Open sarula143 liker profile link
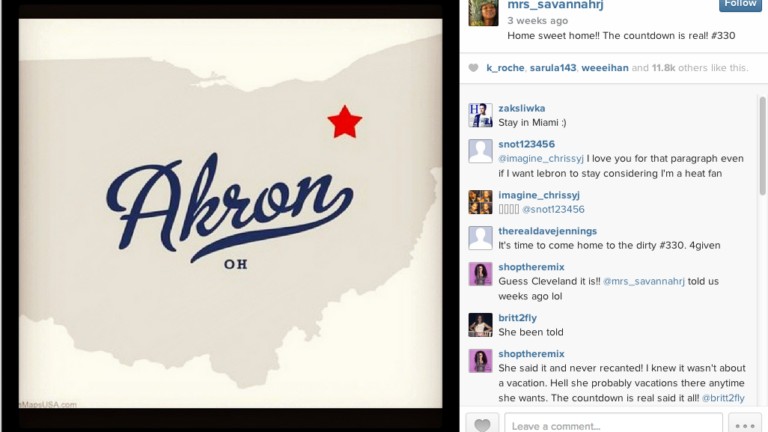Viewport: 768px width, 432px height. coord(552,68)
